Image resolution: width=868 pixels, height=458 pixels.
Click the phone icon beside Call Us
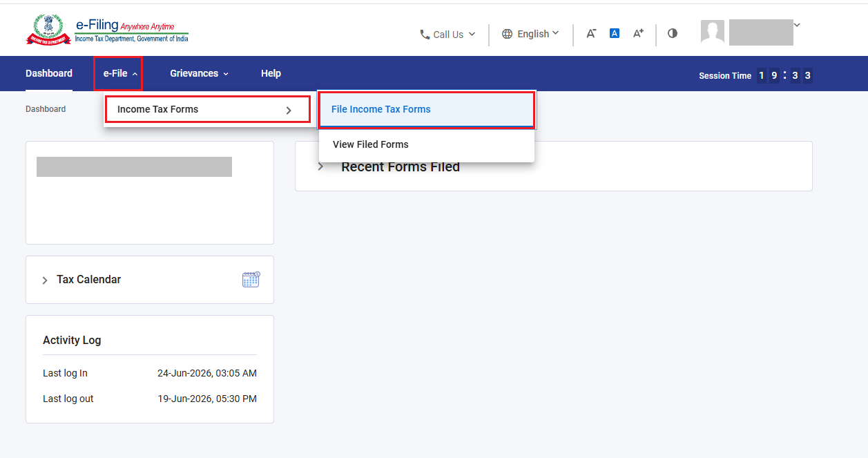(x=425, y=34)
